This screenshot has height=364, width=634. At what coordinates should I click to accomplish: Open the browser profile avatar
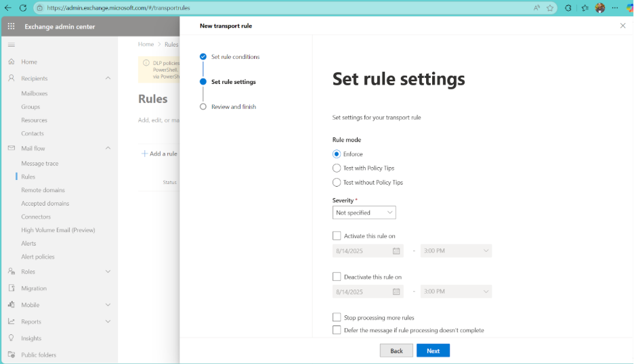pos(600,7)
